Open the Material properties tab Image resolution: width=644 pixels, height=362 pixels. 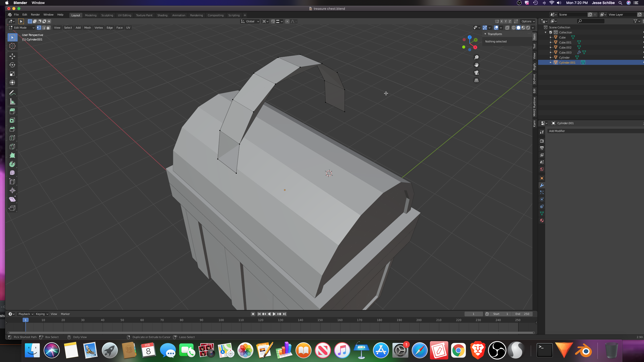click(542, 220)
